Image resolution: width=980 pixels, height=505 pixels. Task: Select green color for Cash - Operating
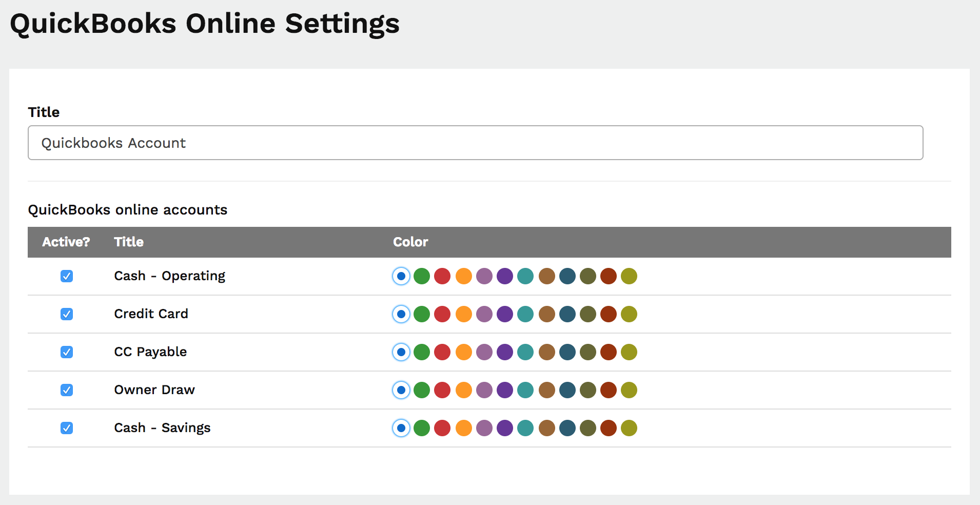tap(422, 276)
